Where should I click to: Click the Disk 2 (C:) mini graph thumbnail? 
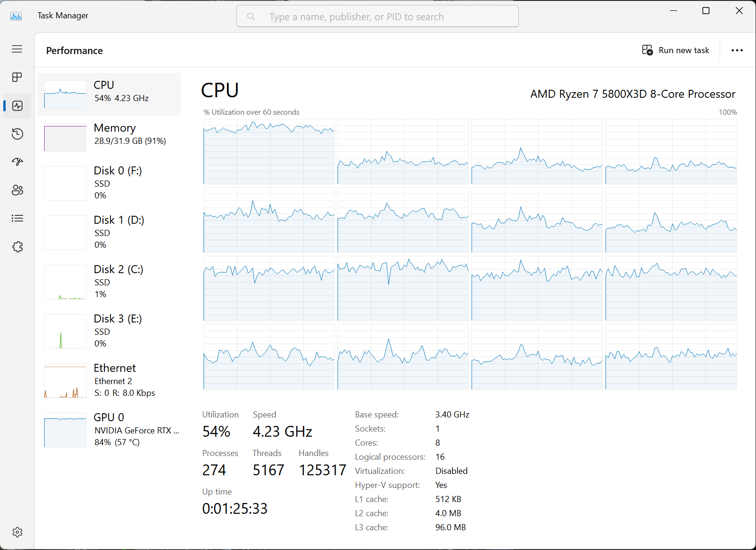[x=65, y=282]
